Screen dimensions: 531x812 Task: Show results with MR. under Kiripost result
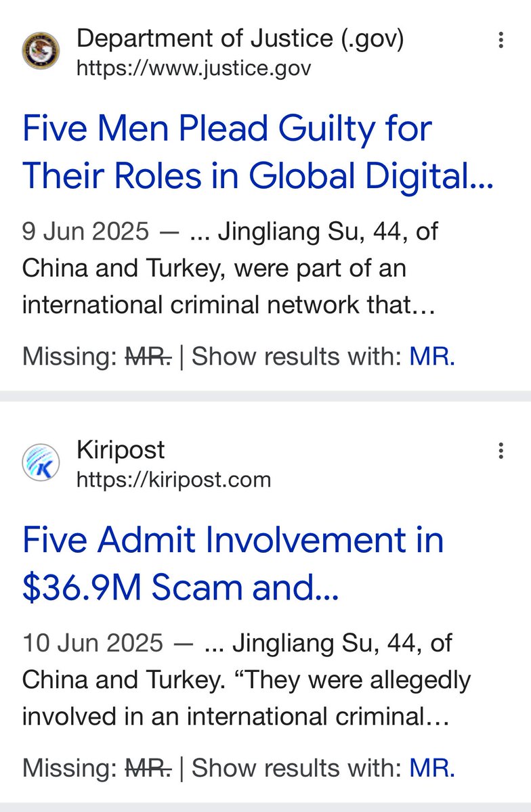click(432, 767)
